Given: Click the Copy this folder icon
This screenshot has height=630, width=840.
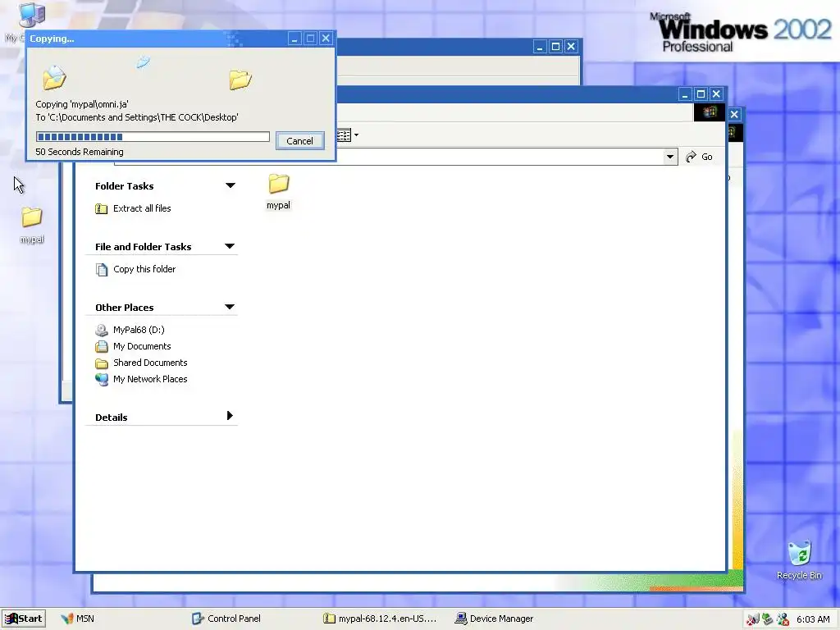Looking at the screenshot, I should click(x=101, y=269).
